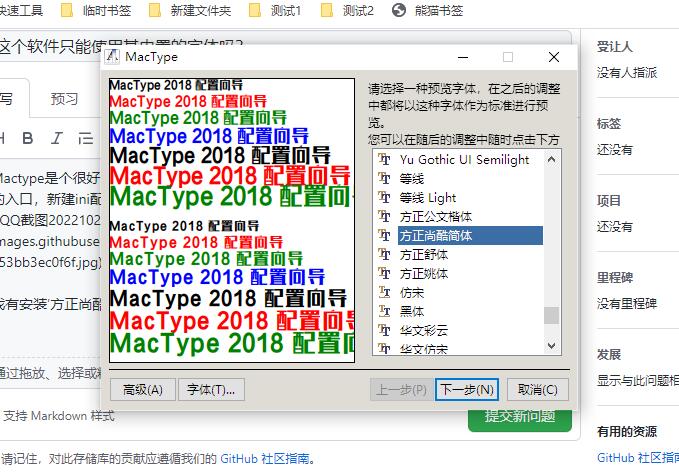Click Italic formatting icon in GitHub editor
679x472 pixels.
(57, 138)
